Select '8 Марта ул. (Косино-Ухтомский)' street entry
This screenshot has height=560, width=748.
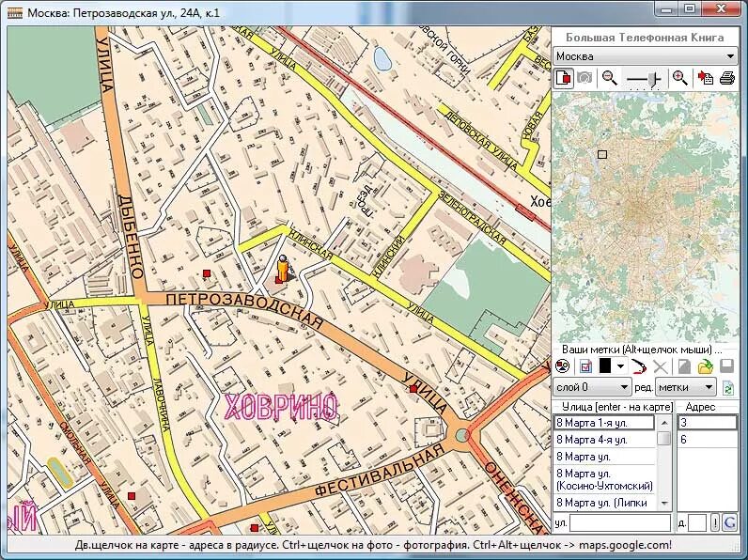tap(604, 480)
